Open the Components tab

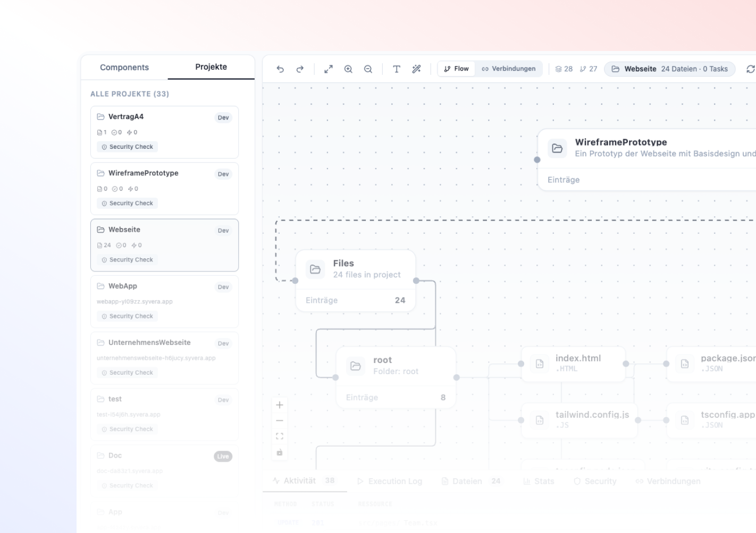[x=124, y=67]
